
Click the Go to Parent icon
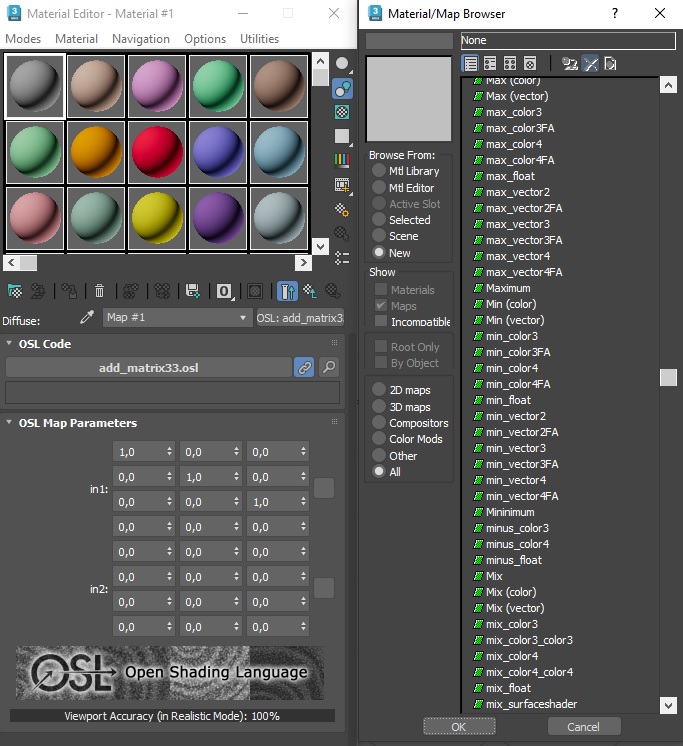point(310,291)
